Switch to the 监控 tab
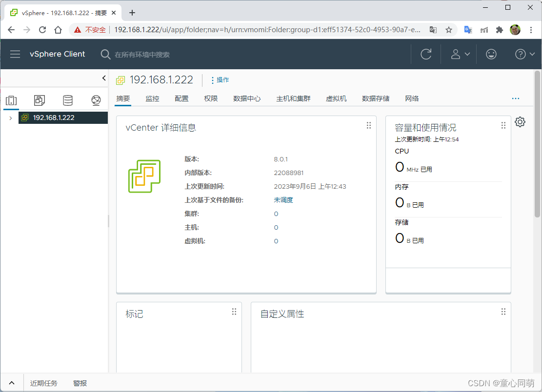Image resolution: width=542 pixels, height=392 pixels. [x=152, y=99]
